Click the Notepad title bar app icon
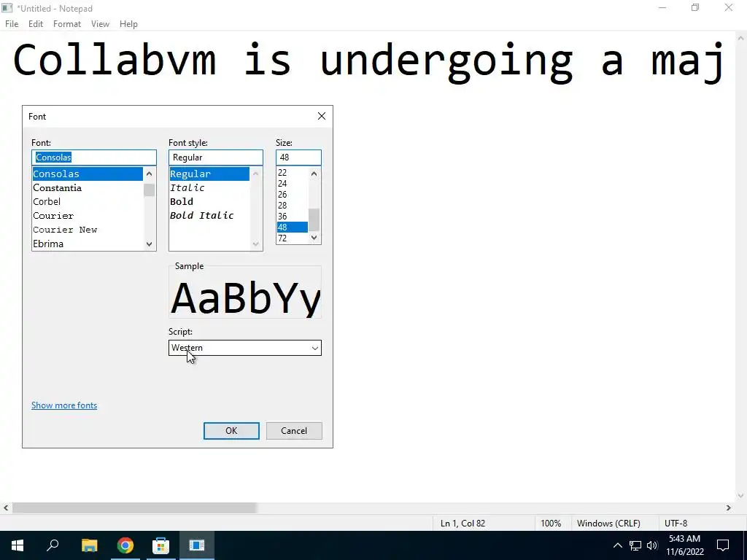 pyautogui.click(x=7, y=8)
